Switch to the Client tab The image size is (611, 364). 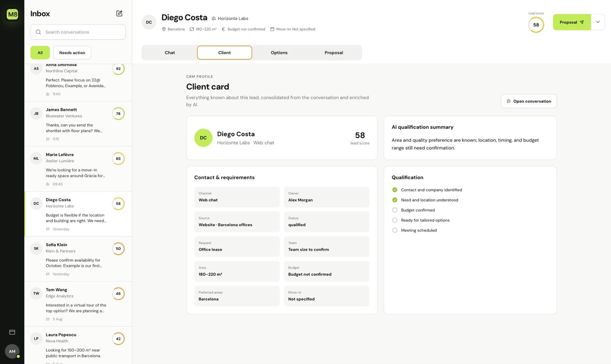tap(224, 52)
